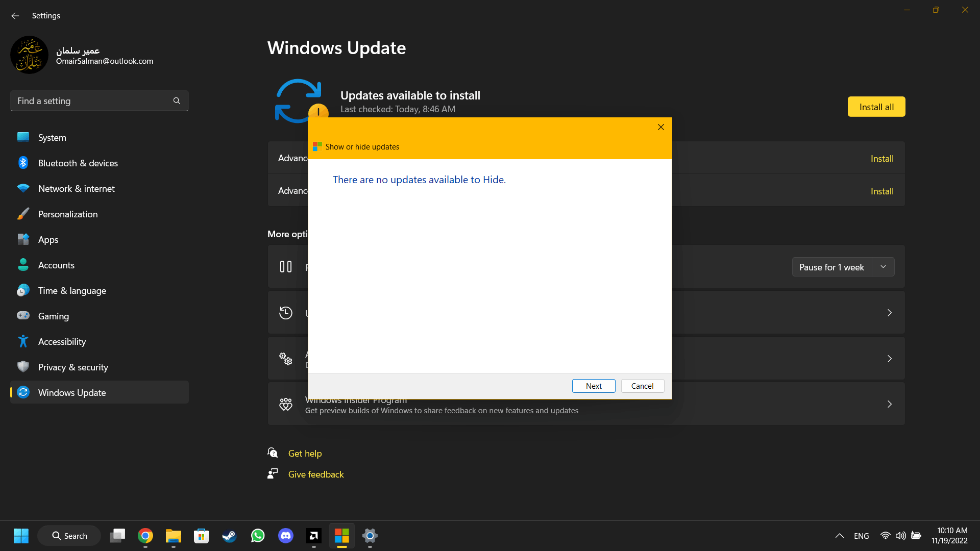The height and width of the screenshot is (551, 980).
Task: Click the Network & internet icon
Action: pyautogui.click(x=22, y=188)
